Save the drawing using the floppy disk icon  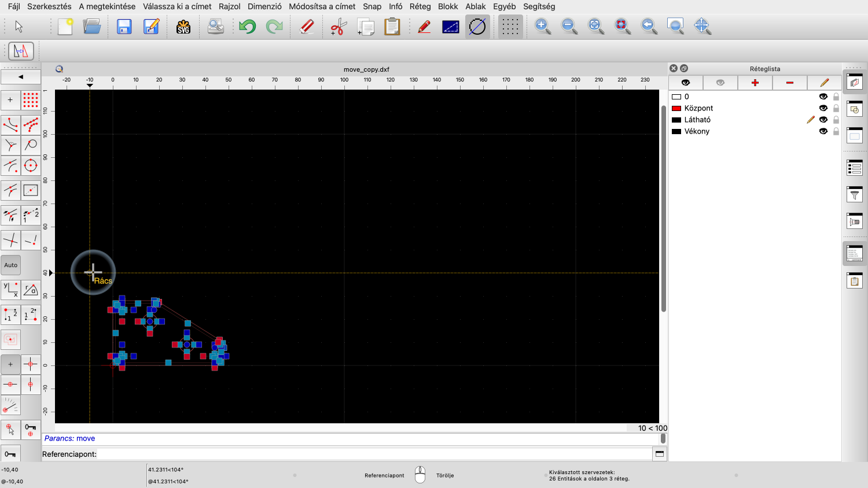point(123,26)
